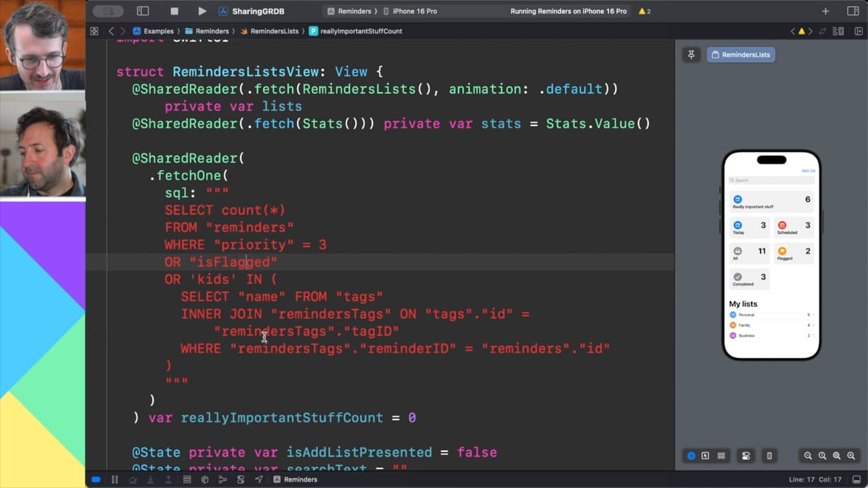The width and height of the screenshot is (868, 488).
Task: Pin the preview with the pin icon
Action: 691,55
